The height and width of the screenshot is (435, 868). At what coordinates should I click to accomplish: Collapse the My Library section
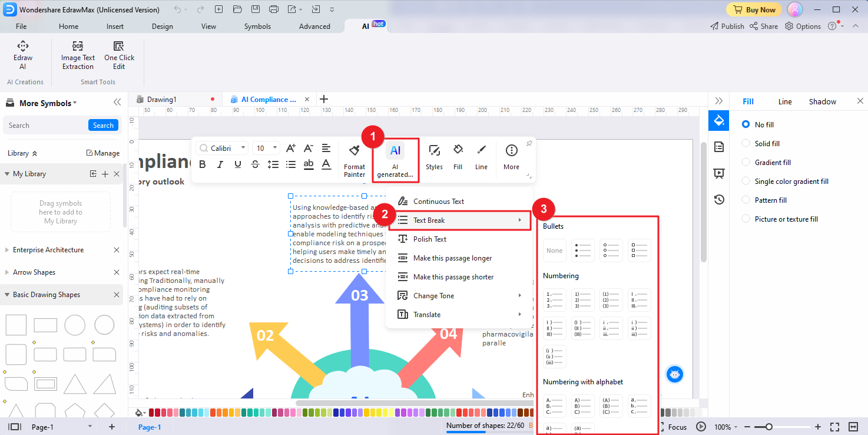(x=8, y=174)
